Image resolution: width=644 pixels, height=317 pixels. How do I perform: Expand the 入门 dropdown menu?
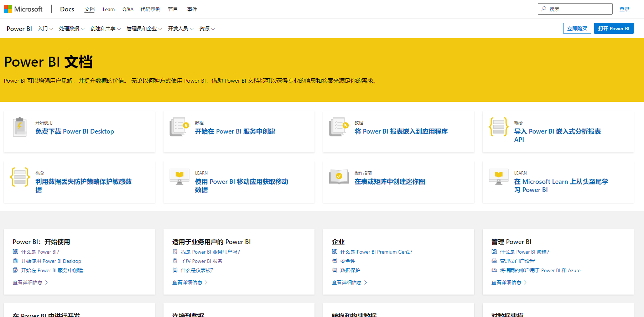(x=45, y=29)
